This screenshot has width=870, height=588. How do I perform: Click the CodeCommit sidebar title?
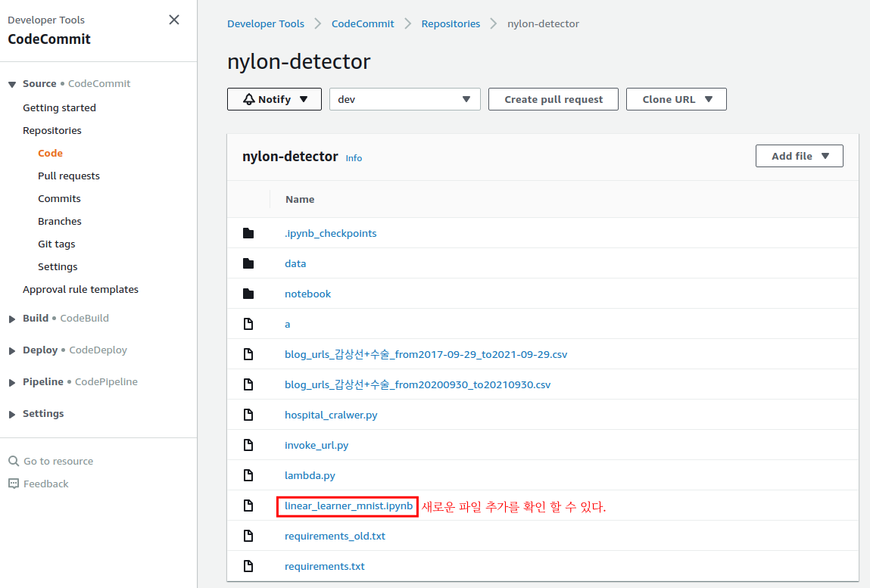(x=49, y=39)
